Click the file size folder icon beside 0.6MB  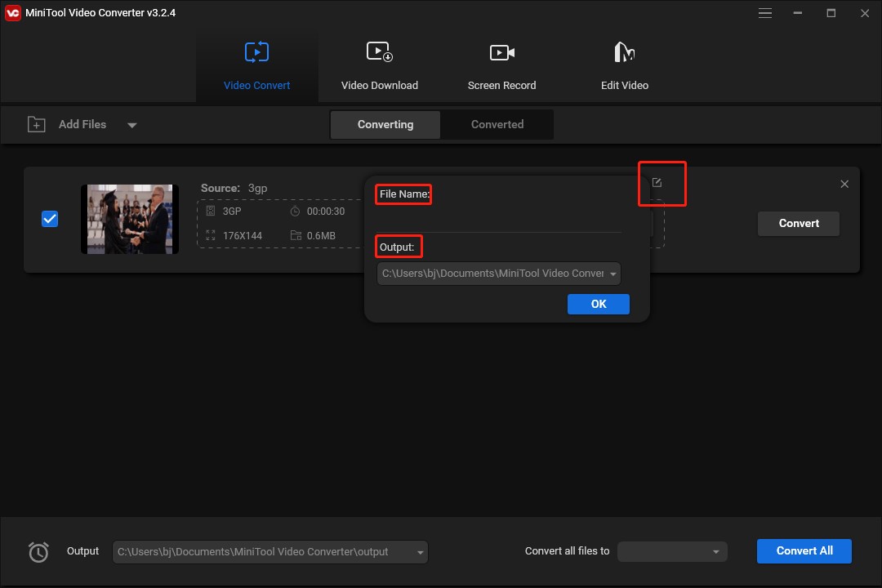296,235
